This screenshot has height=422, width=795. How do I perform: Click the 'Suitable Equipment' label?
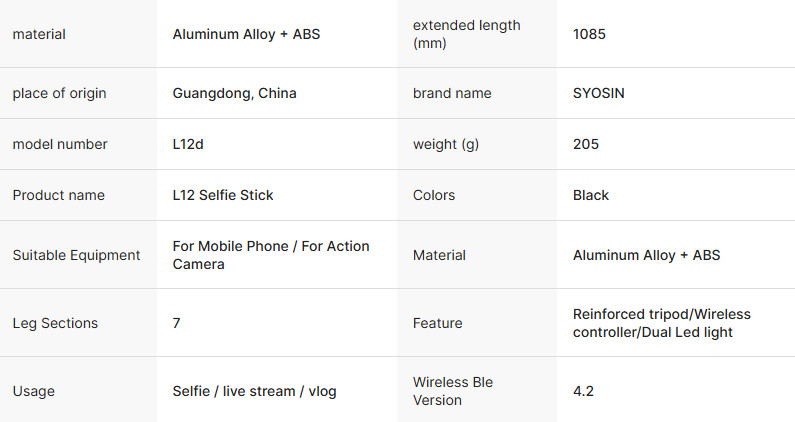tap(76, 255)
